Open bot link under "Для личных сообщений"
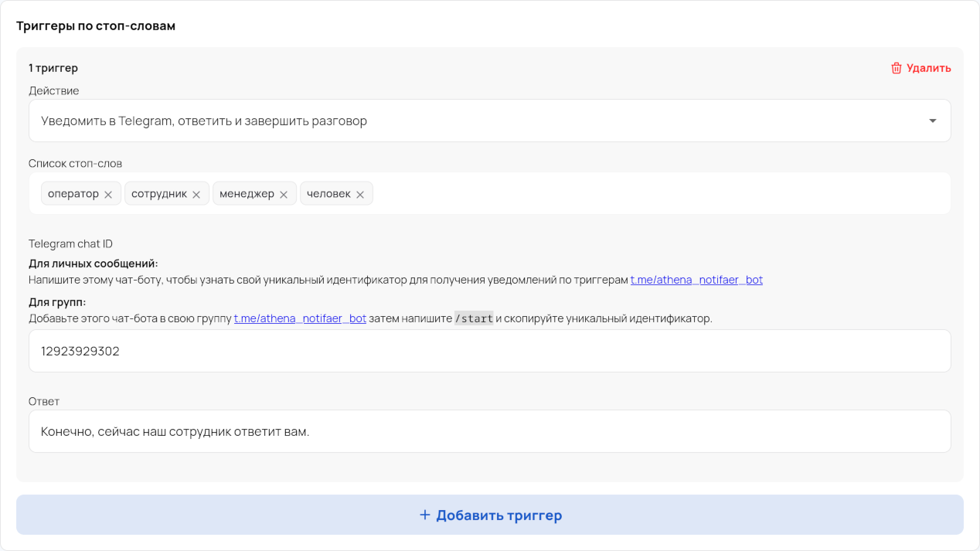The image size is (980, 551). 696,280
